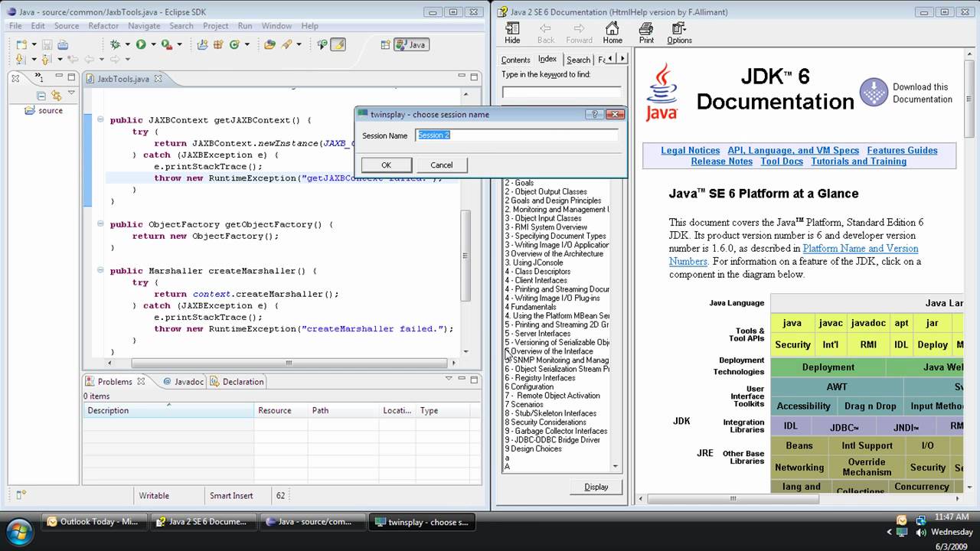Click the Print icon in Eclipse toolbar
This screenshot has width=980, height=551.
[x=62, y=44]
